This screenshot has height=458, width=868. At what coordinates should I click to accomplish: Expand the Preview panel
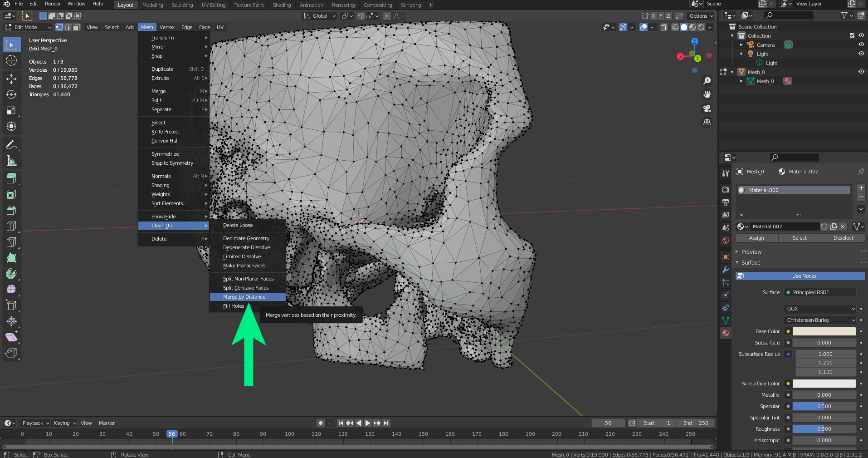click(x=751, y=251)
